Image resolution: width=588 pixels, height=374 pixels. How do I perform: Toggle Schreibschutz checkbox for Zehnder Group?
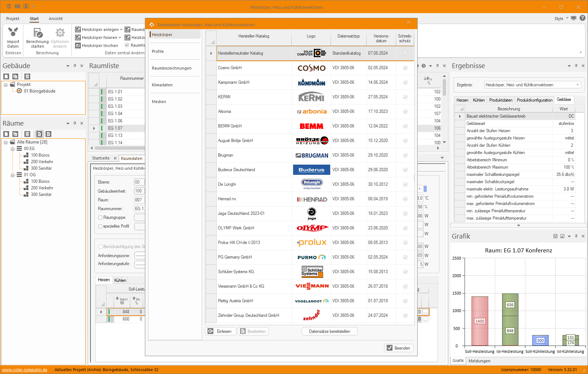point(405,316)
